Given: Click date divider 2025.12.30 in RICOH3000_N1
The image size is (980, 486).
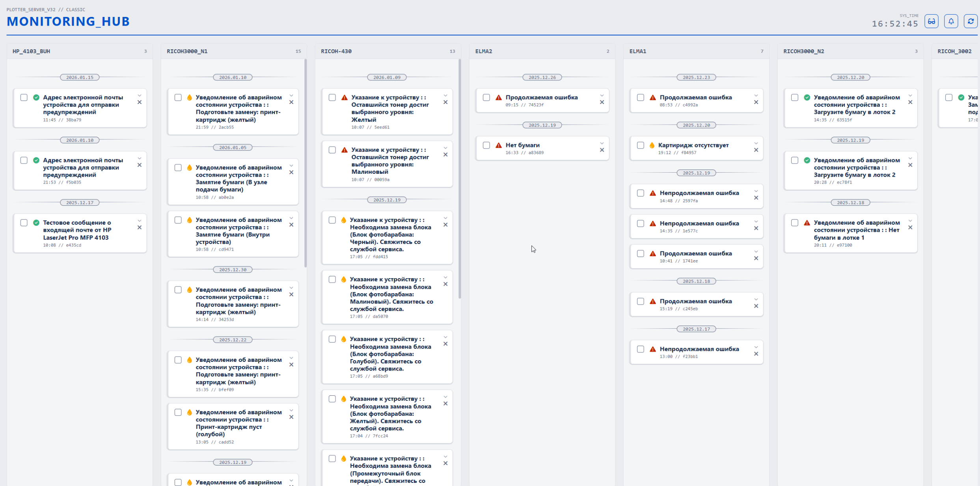Looking at the screenshot, I should point(233,270).
